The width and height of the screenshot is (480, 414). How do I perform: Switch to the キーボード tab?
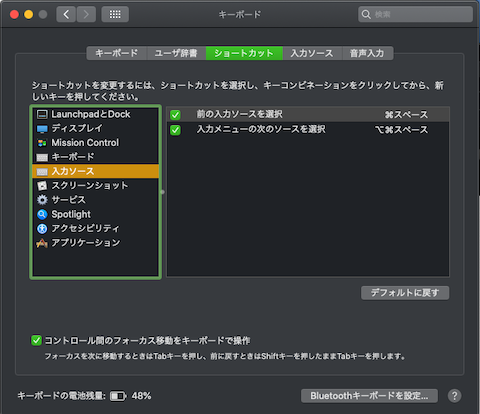pos(117,53)
